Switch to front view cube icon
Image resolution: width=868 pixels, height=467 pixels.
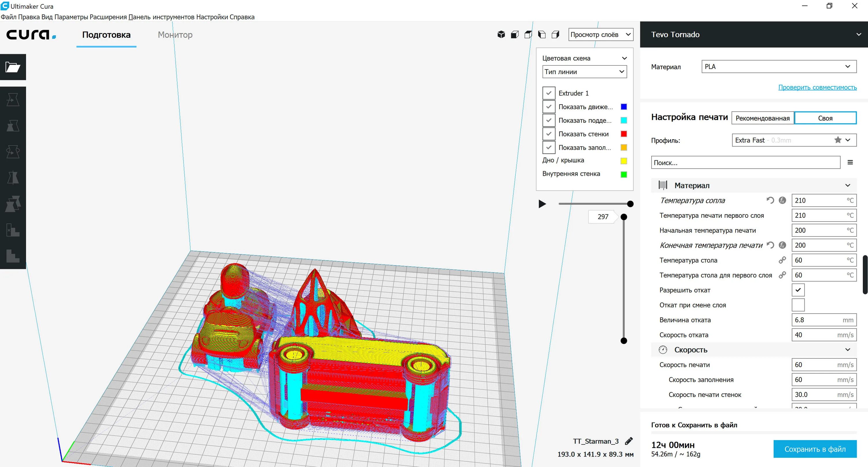pyautogui.click(x=514, y=34)
